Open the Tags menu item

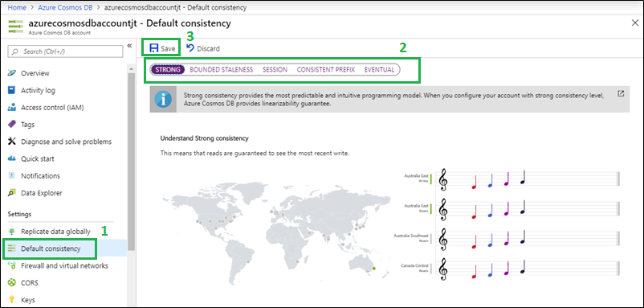coord(27,125)
